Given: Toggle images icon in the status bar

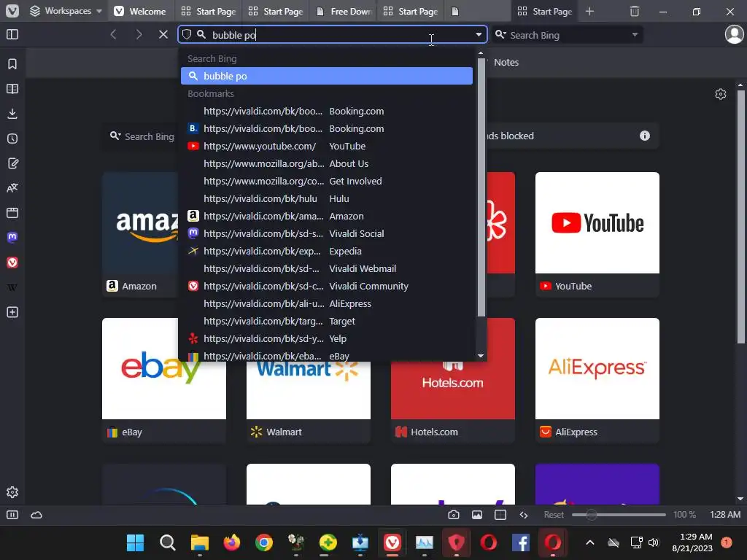Looking at the screenshot, I should point(477,515).
